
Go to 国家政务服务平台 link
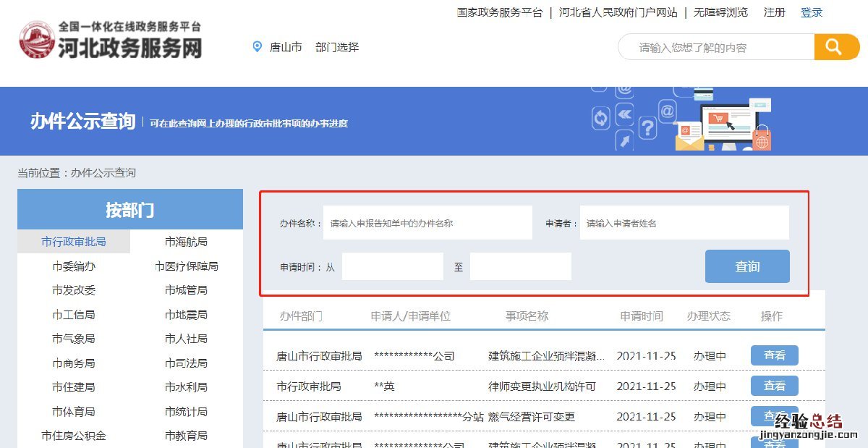pyautogui.click(x=500, y=12)
